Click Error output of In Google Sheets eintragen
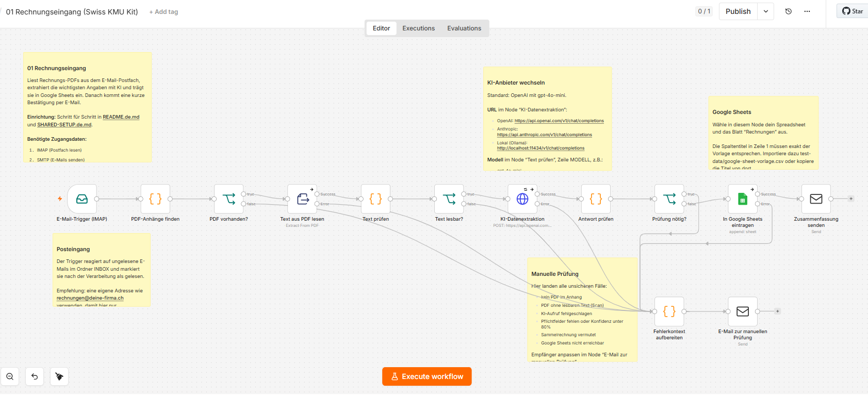The image size is (868, 395). coord(758,204)
